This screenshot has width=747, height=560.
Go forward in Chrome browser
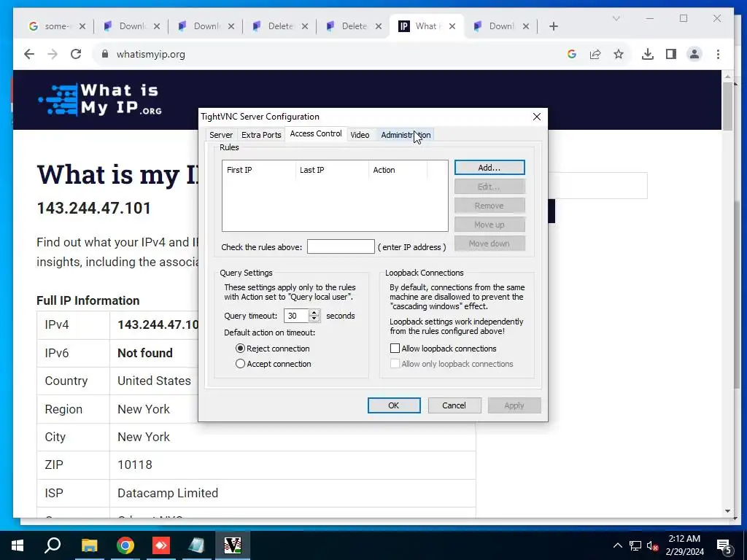(53, 54)
